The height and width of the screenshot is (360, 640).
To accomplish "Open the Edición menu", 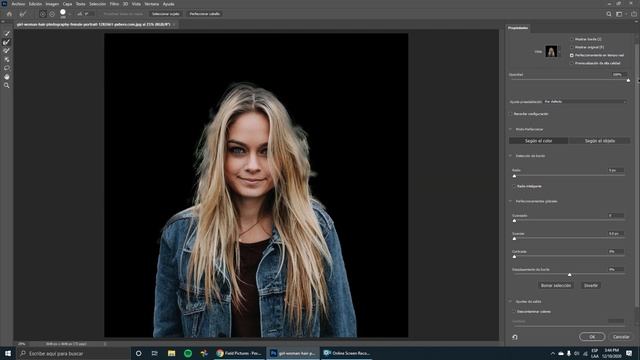I will tap(35, 4).
